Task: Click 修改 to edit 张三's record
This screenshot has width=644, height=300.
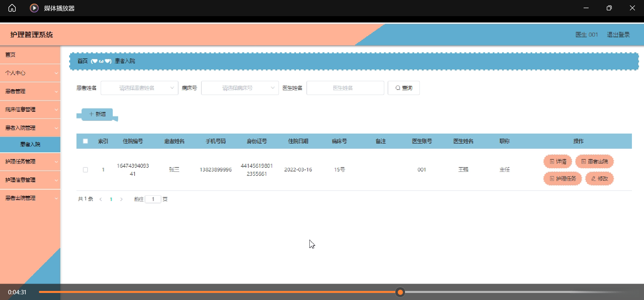Action: point(599,179)
